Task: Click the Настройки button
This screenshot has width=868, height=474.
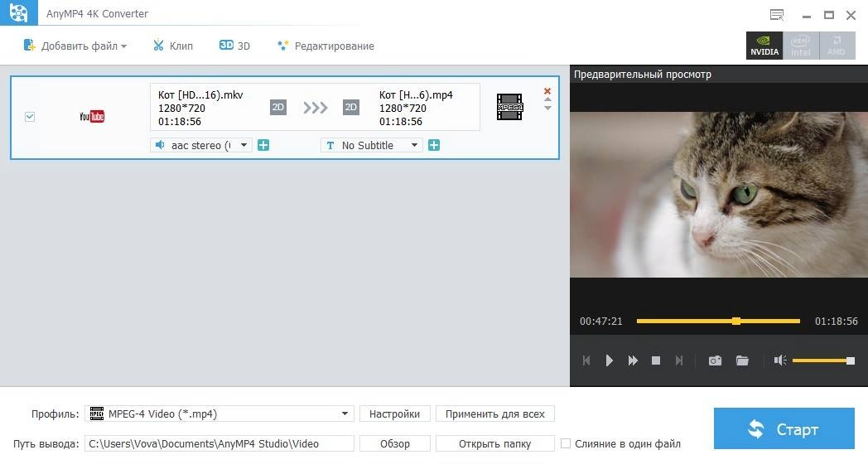Action: point(395,414)
